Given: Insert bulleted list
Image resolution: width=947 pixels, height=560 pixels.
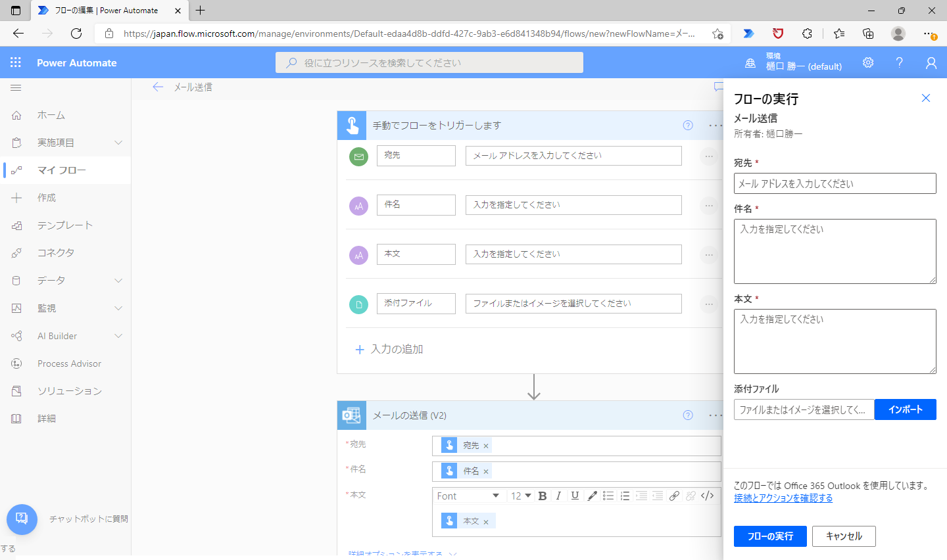Looking at the screenshot, I should (608, 496).
